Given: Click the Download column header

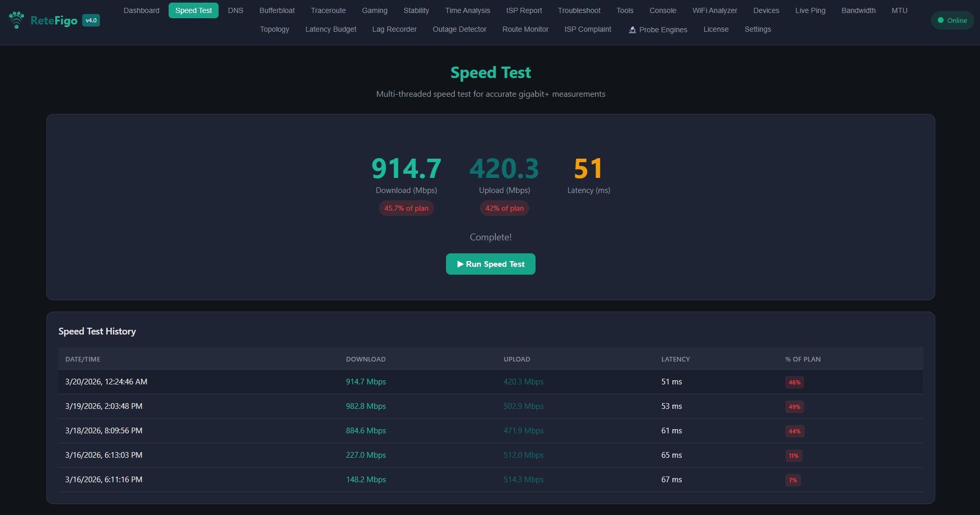Looking at the screenshot, I should click(x=365, y=359).
